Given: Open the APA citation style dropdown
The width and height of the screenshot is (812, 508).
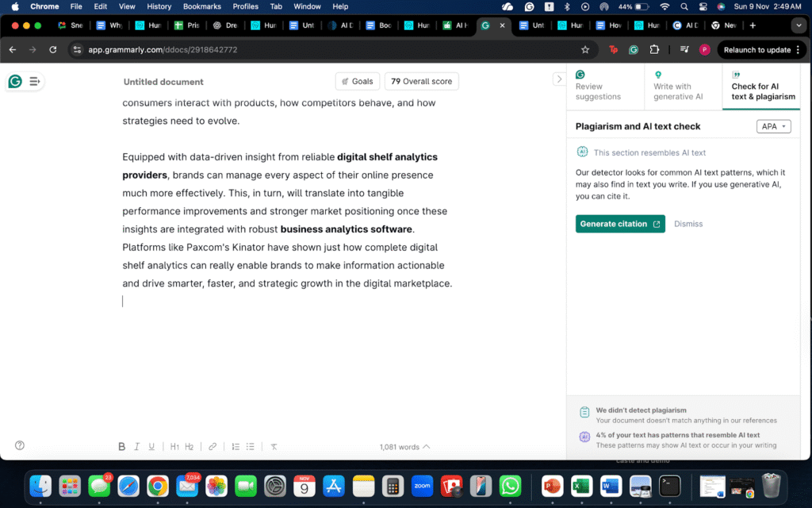Looking at the screenshot, I should click(774, 126).
